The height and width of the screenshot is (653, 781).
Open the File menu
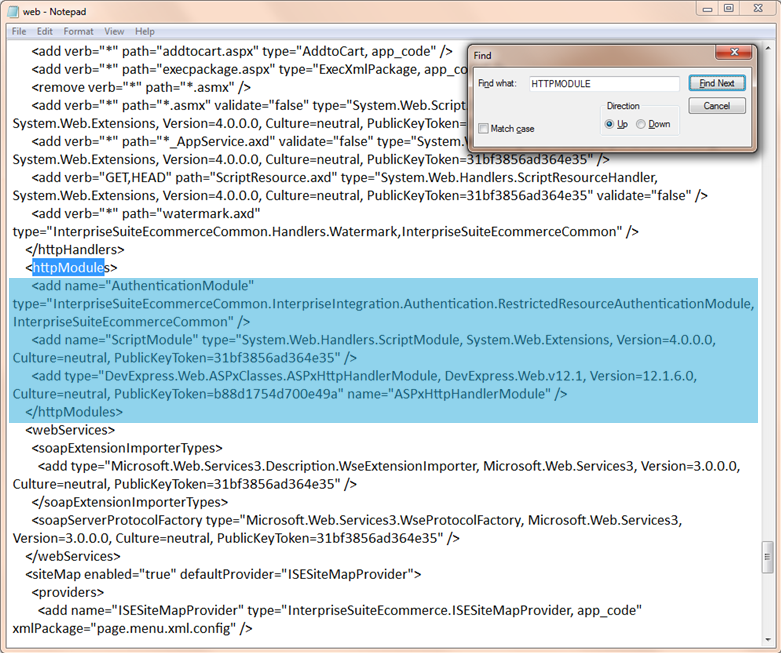pyautogui.click(x=19, y=32)
